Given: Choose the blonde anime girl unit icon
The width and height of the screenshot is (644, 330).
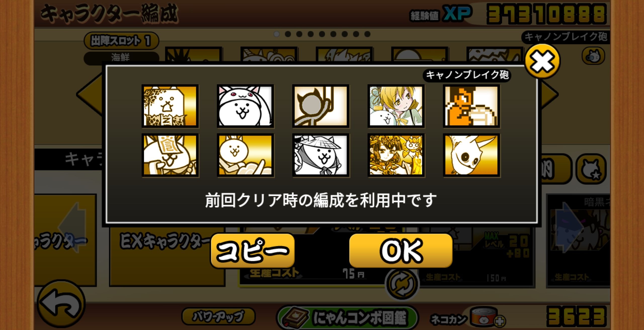Looking at the screenshot, I should [x=396, y=106].
